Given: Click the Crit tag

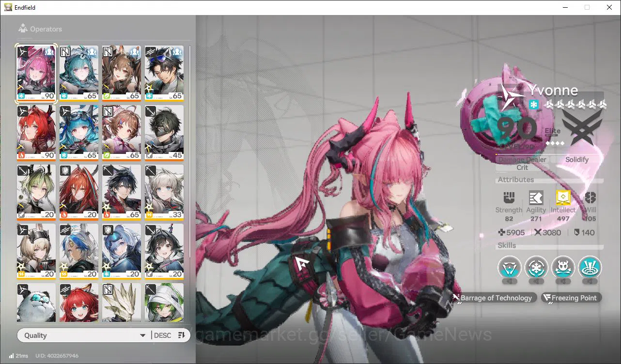Looking at the screenshot, I should point(522,167).
